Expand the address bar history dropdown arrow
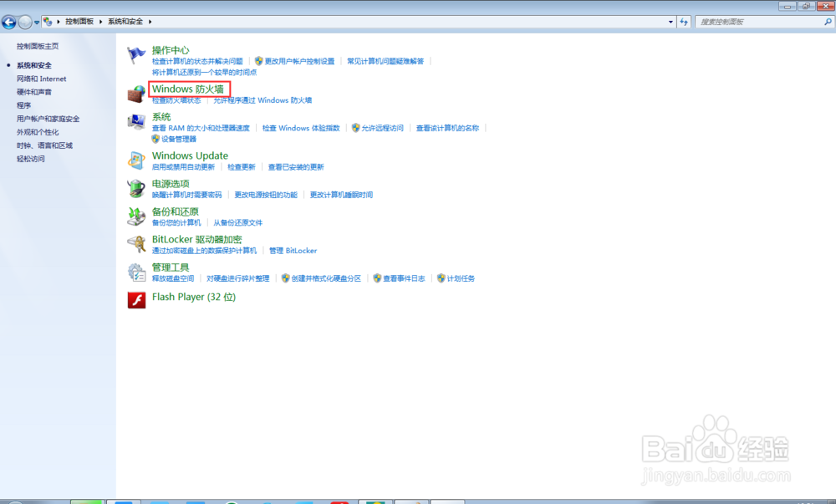 [x=670, y=22]
